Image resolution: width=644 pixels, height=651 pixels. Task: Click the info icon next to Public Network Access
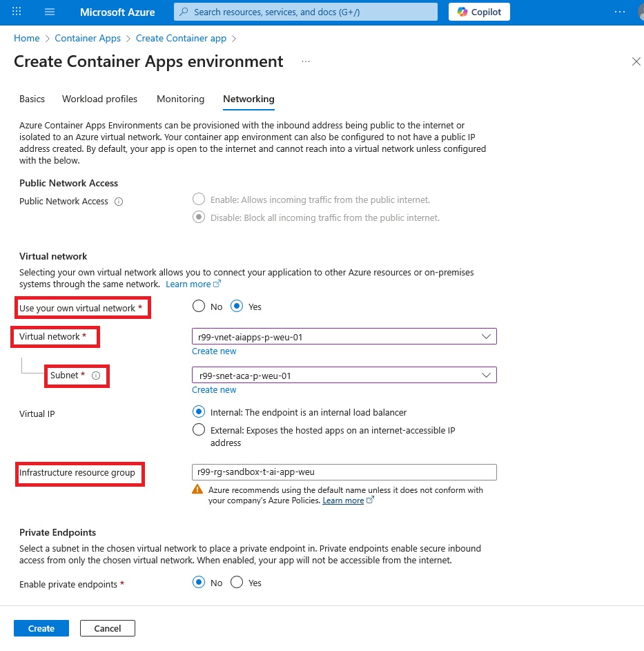(x=117, y=202)
